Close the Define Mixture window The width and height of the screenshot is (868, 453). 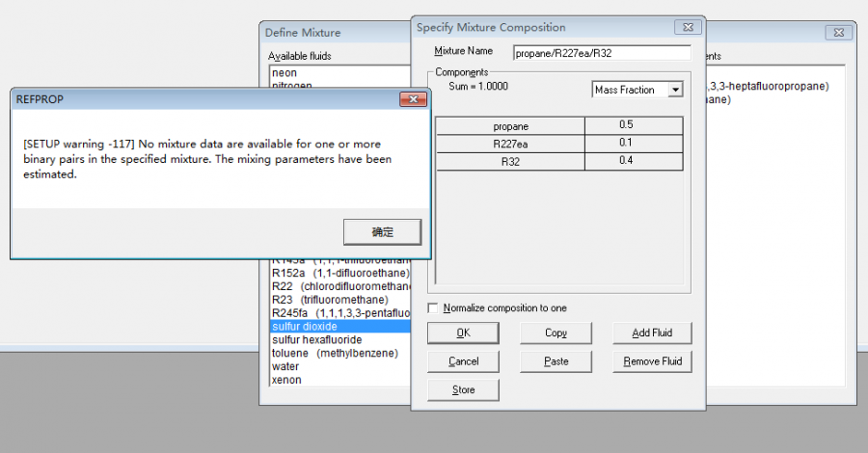(839, 33)
